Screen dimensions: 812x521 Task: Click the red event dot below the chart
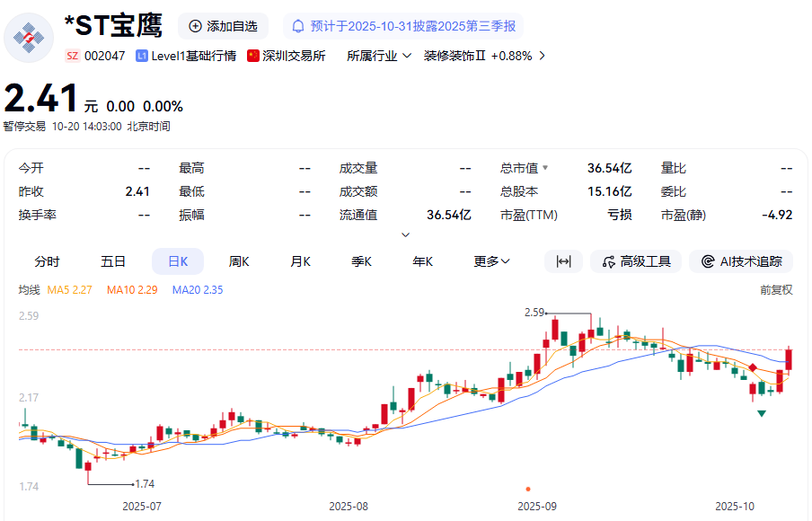[x=528, y=489]
